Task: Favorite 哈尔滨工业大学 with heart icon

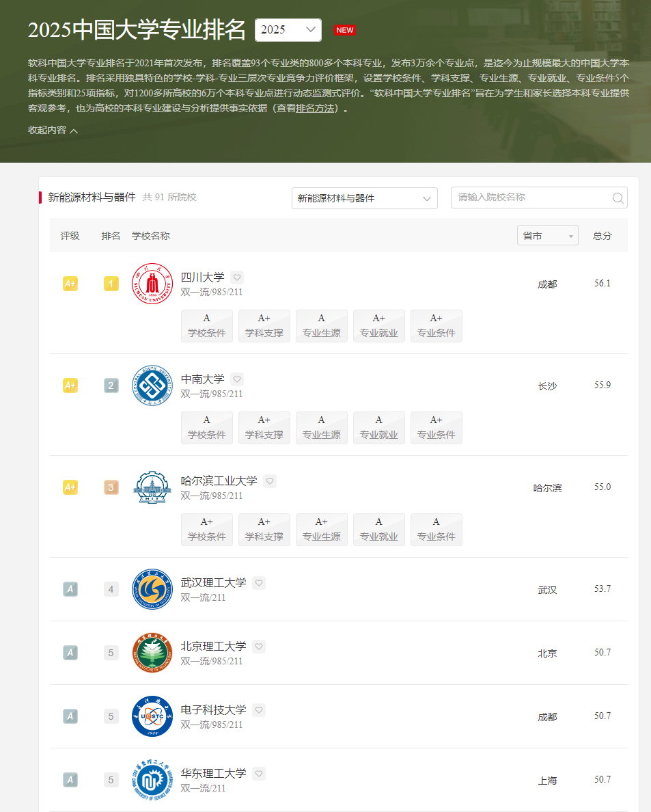Action: click(x=270, y=481)
